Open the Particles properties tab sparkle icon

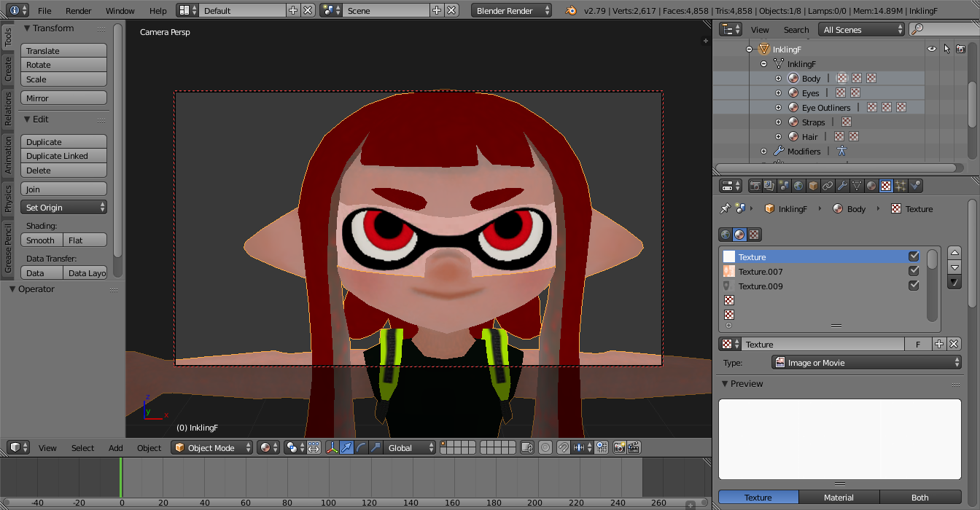(901, 187)
